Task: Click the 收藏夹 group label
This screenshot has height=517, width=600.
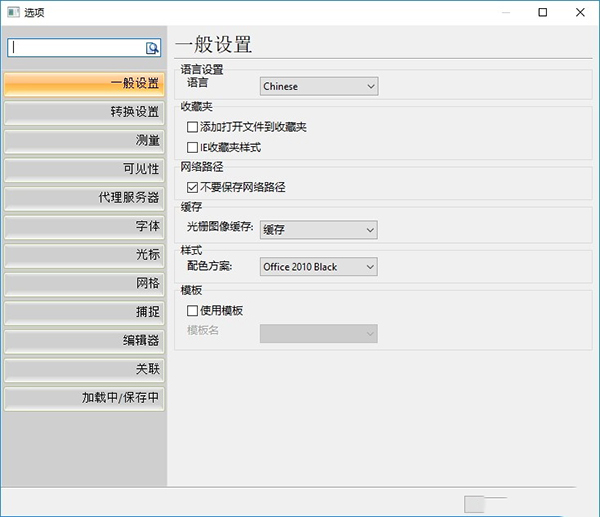Action: [197, 106]
